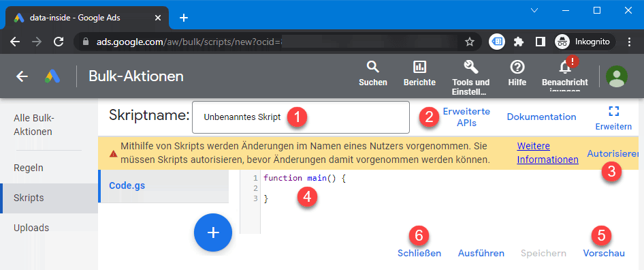Viewport: 644px width, 270px height.
Task: Click the browser forward arrow
Action: [x=37, y=42]
